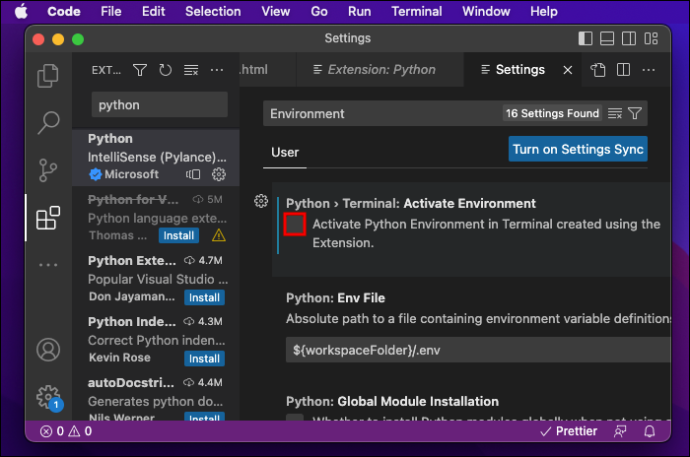Select the autoDocstring extension entry
This screenshot has width=690, height=457.
point(156,397)
